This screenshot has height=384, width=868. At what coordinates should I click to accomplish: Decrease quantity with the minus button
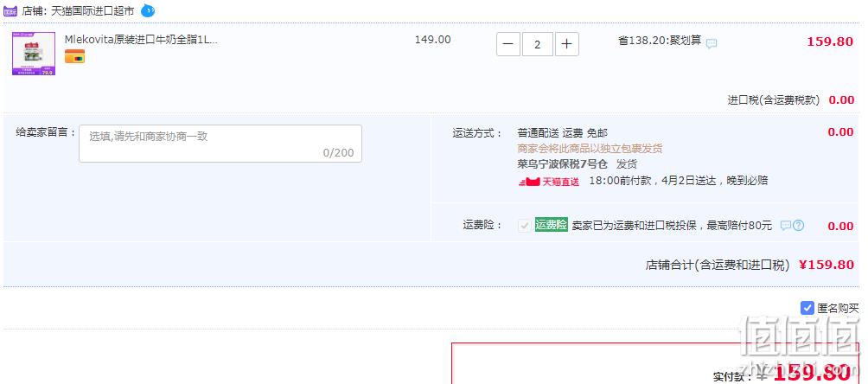pos(508,44)
